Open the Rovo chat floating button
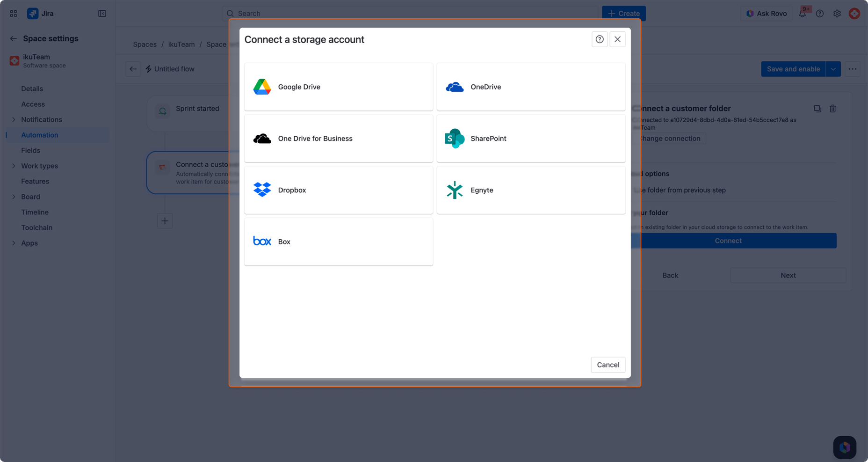The image size is (868, 462). click(x=845, y=447)
